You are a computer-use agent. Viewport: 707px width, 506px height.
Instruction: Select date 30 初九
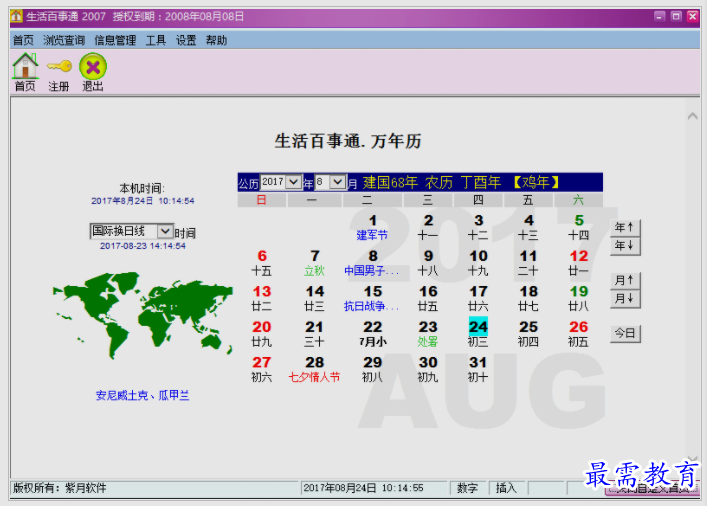click(x=428, y=369)
